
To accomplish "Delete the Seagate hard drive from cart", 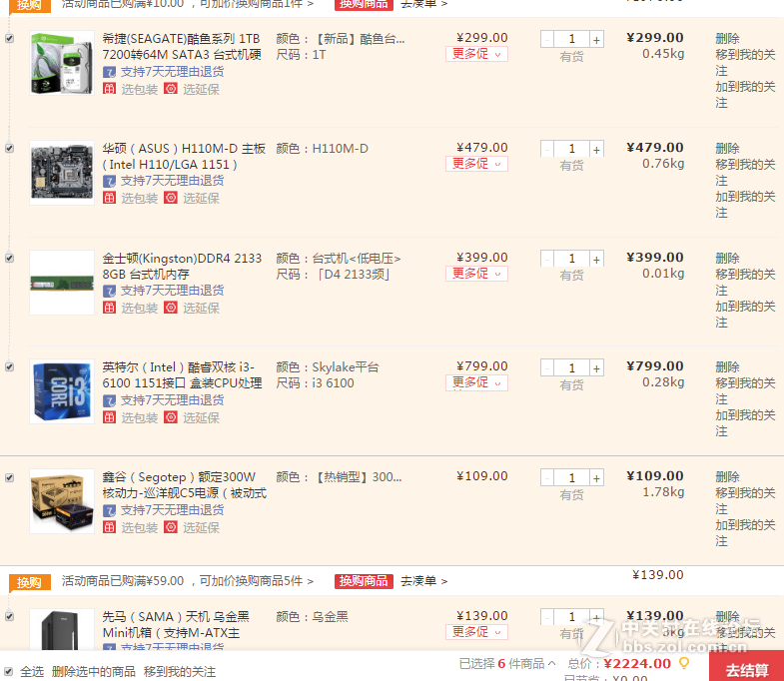I will [727, 39].
